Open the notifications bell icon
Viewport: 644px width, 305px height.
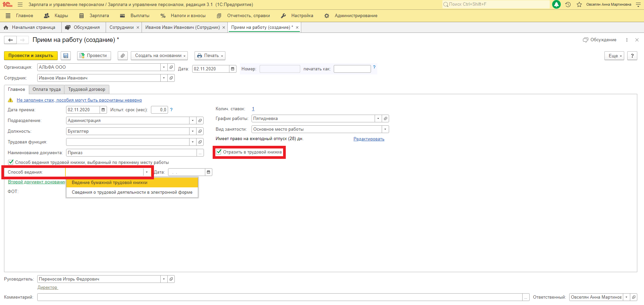click(556, 5)
